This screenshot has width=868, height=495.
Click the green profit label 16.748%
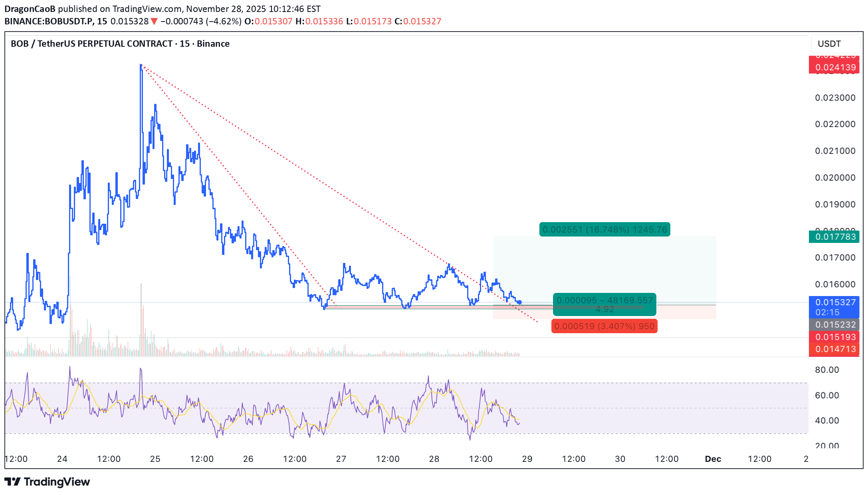[x=604, y=230]
